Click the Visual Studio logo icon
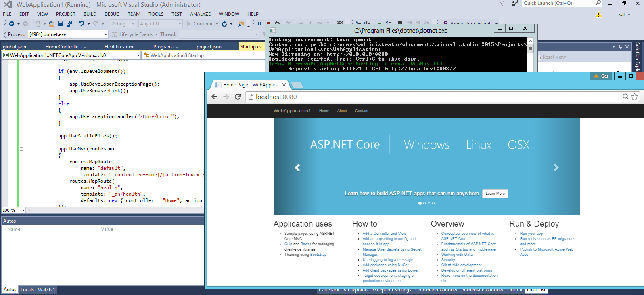The height and width of the screenshot is (295, 644). (8, 4)
